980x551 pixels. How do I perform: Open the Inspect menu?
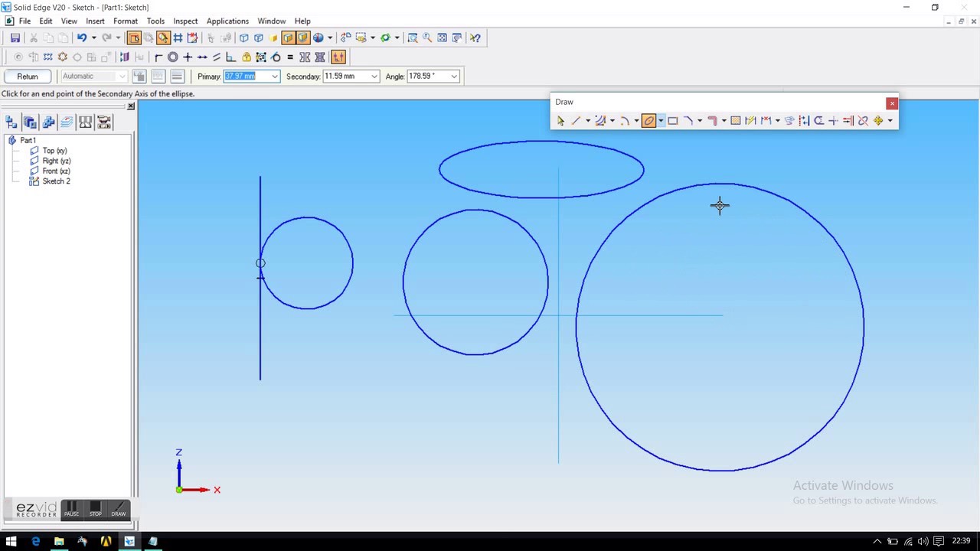click(x=185, y=21)
